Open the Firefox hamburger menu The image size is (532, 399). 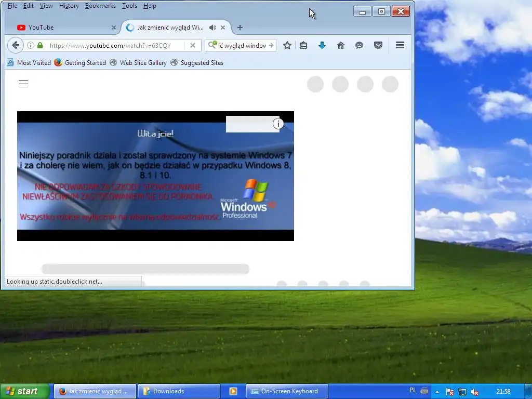pyautogui.click(x=400, y=45)
